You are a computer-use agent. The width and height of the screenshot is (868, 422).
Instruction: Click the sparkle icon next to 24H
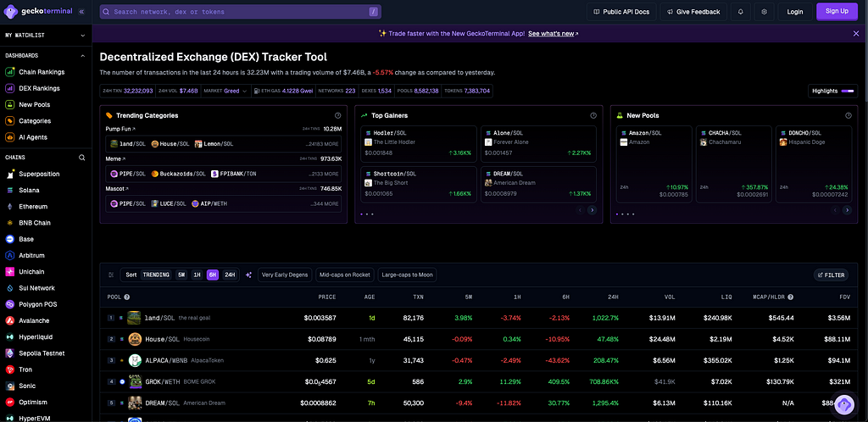(248, 275)
